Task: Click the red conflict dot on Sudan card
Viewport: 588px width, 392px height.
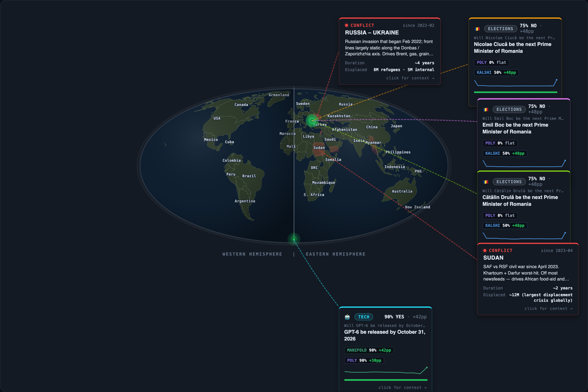Action: 485,250
